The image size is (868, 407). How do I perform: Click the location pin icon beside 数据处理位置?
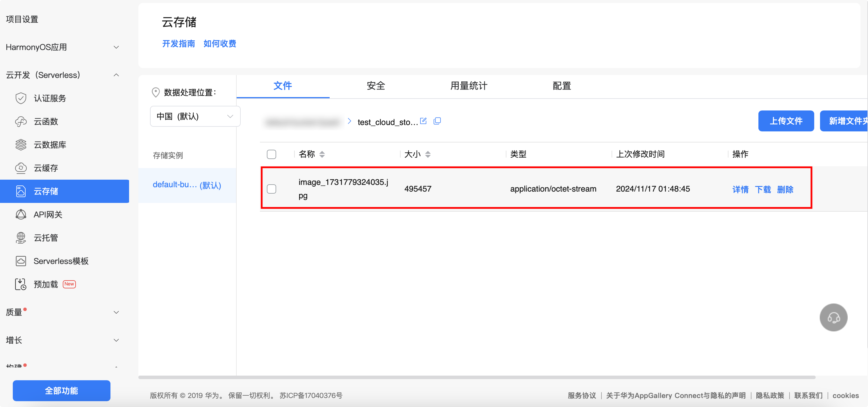pos(156,92)
